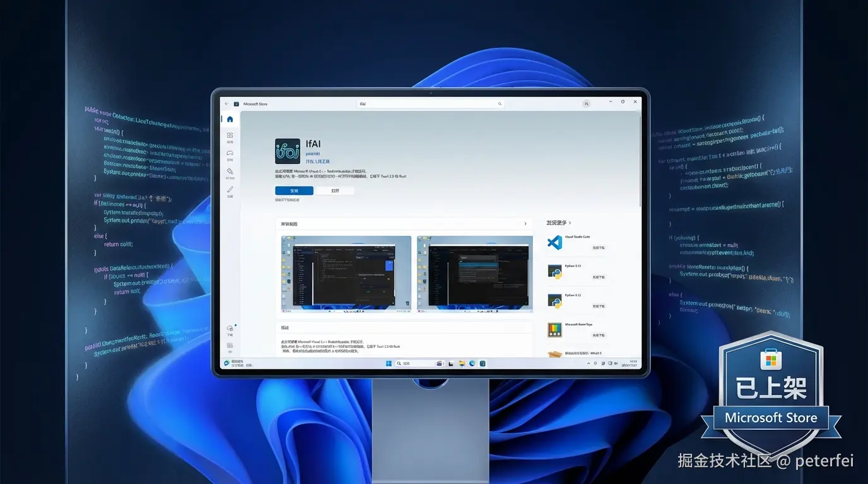Go to Home in the Store sidebar

230,120
